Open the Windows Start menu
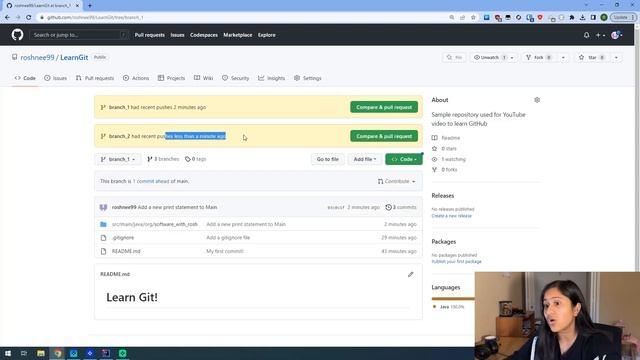 point(8,353)
